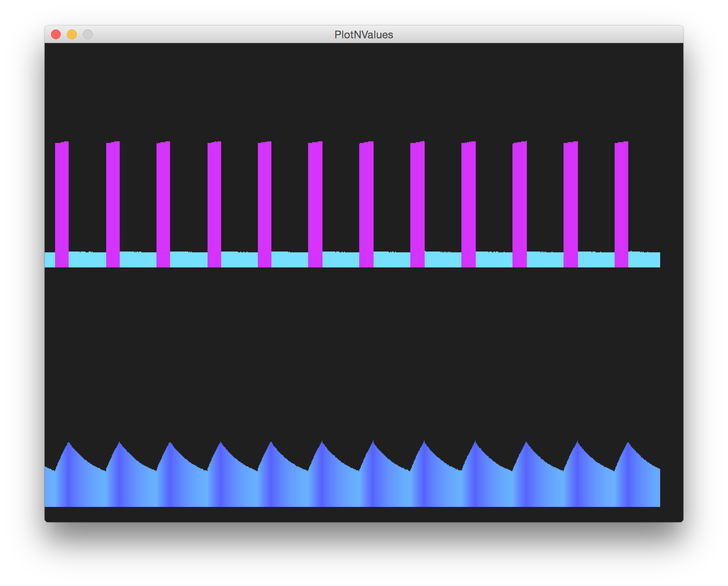Select the middle magenta bar

[366, 200]
